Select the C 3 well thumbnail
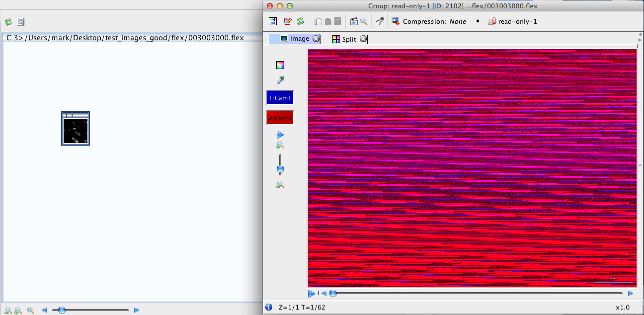This screenshot has height=315, width=644. tap(76, 131)
